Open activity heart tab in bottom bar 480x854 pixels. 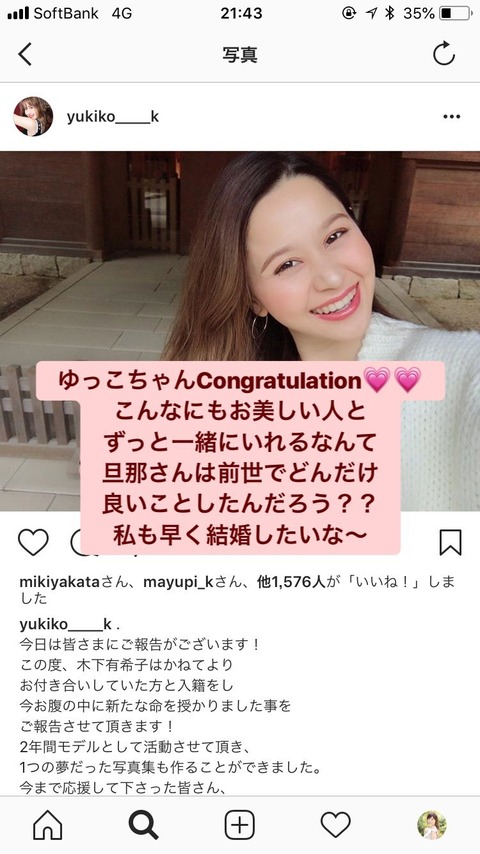[335, 825]
